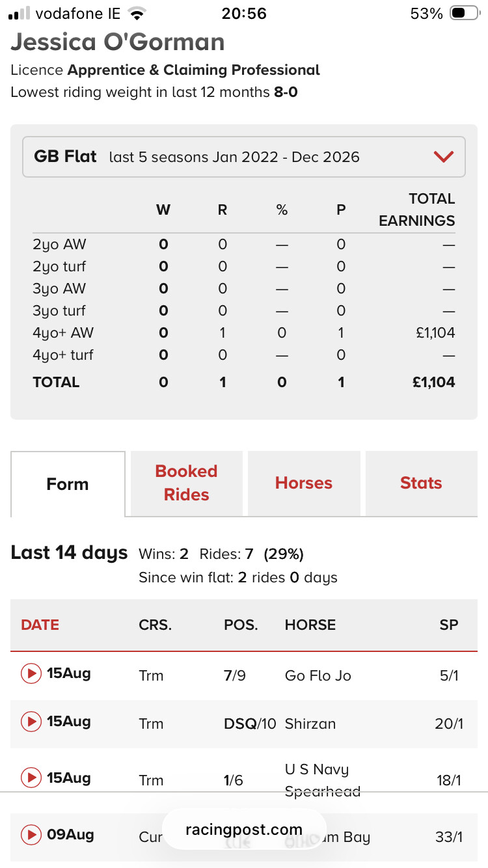This screenshot has height=868, width=488.
Task: Click the red chevron arrow on GB Flat
Action: coord(444,157)
